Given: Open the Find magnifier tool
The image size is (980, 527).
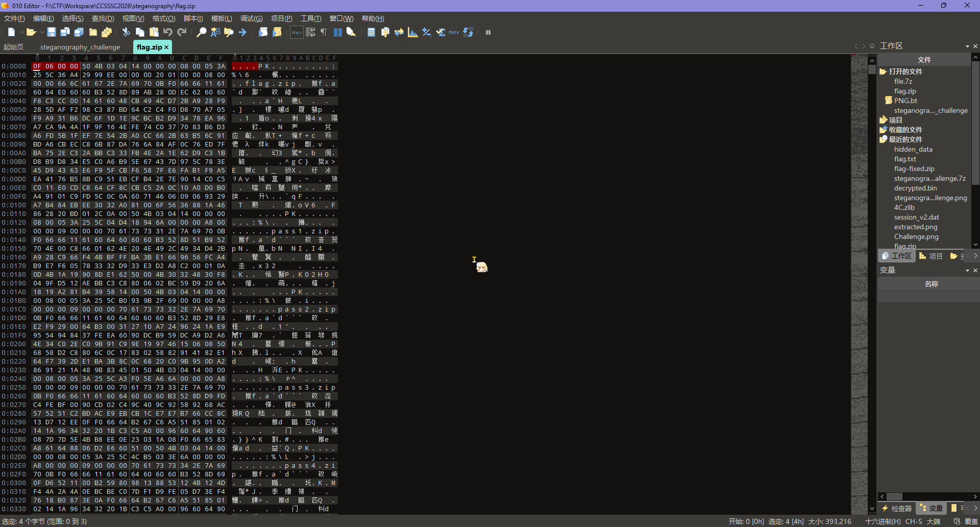Looking at the screenshot, I should (202, 32).
